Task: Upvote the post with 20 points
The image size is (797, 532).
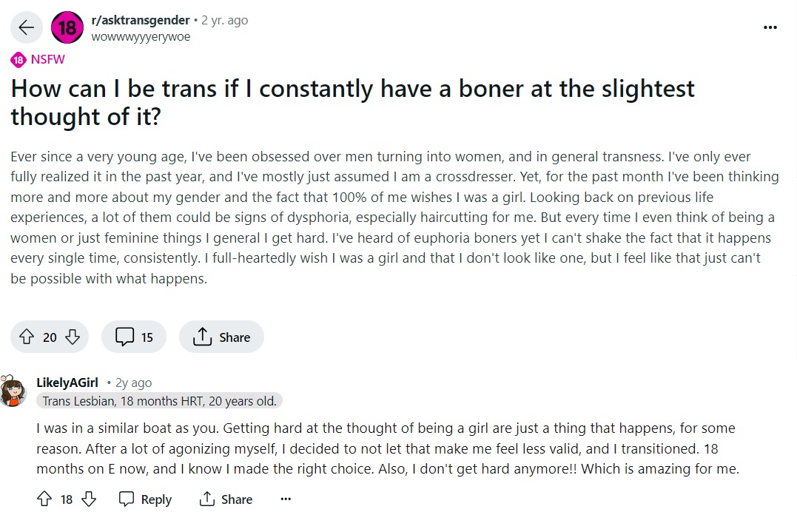Action: coord(27,337)
